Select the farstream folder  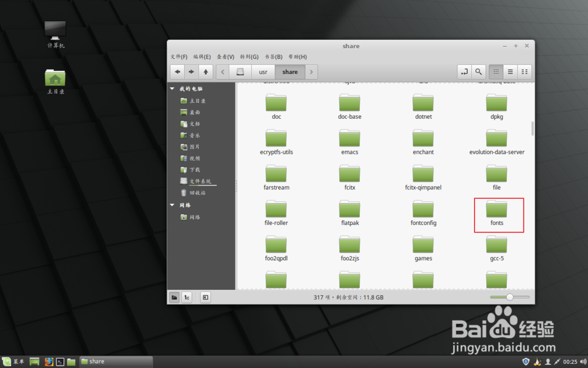point(276,177)
